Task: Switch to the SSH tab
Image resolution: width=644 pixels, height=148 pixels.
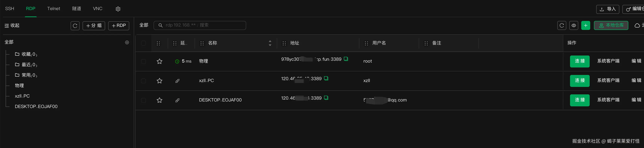Action: [10, 8]
